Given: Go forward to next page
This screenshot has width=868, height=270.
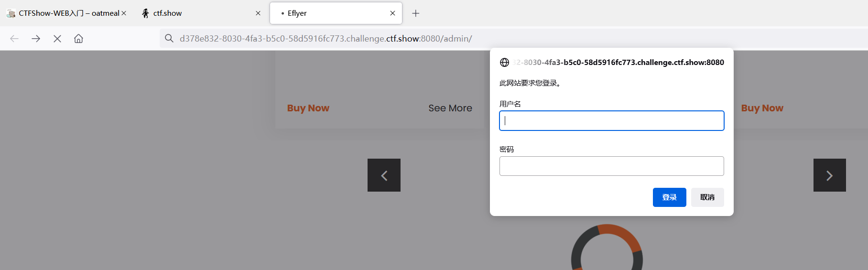Looking at the screenshot, I should (x=36, y=39).
